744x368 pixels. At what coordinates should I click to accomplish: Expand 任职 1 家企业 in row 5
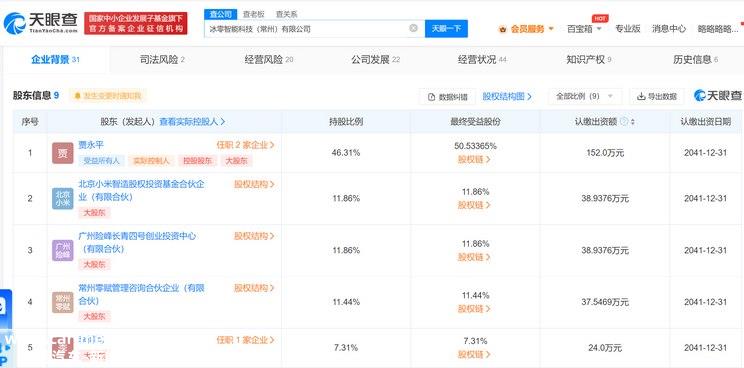(246, 340)
